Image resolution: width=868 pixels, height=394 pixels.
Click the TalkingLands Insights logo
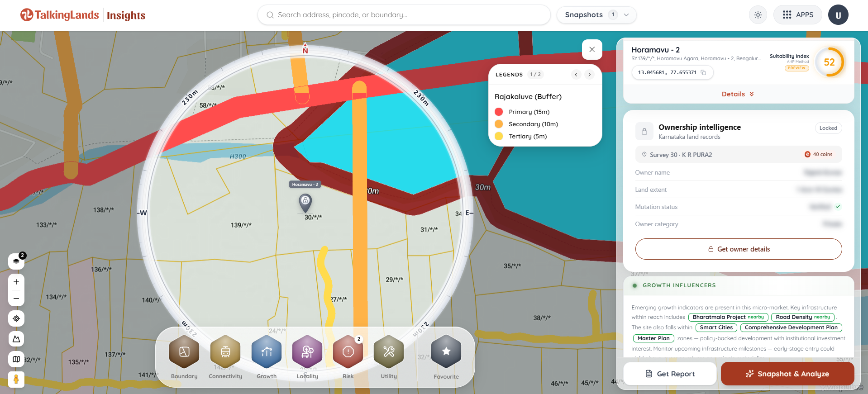pyautogui.click(x=83, y=15)
